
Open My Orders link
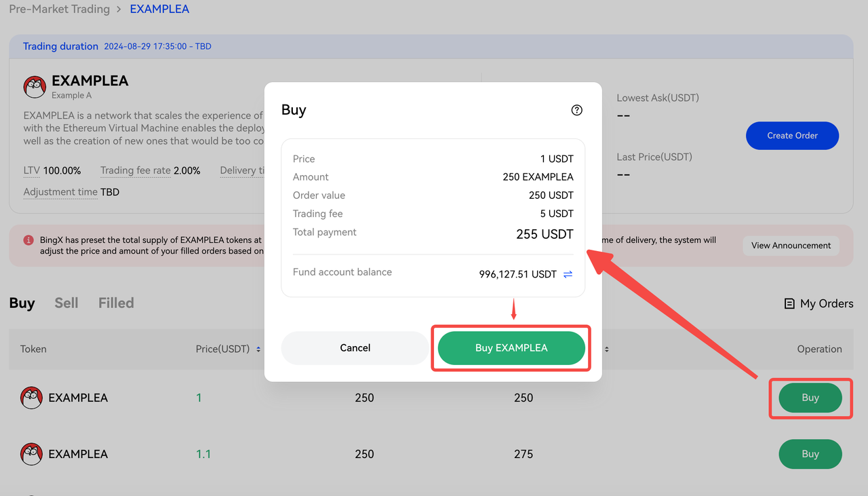[826, 304]
